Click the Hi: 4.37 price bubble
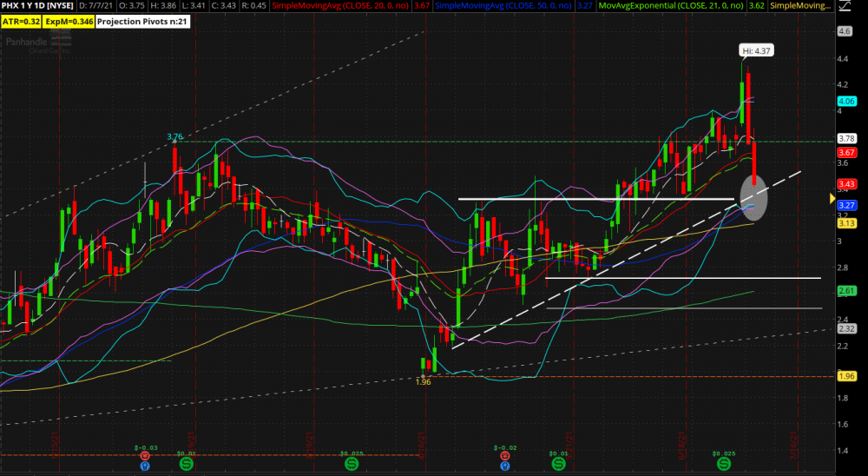This screenshot has width=868, height=476. (754, 50)
